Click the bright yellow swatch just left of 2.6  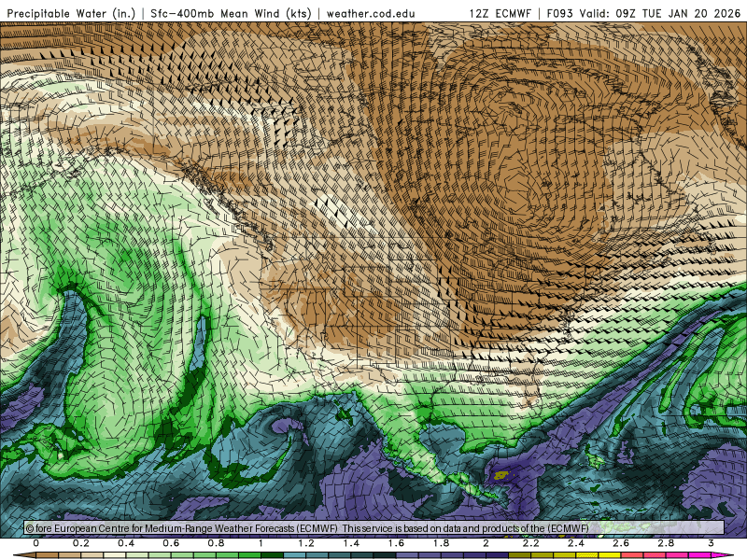(610, 555)
